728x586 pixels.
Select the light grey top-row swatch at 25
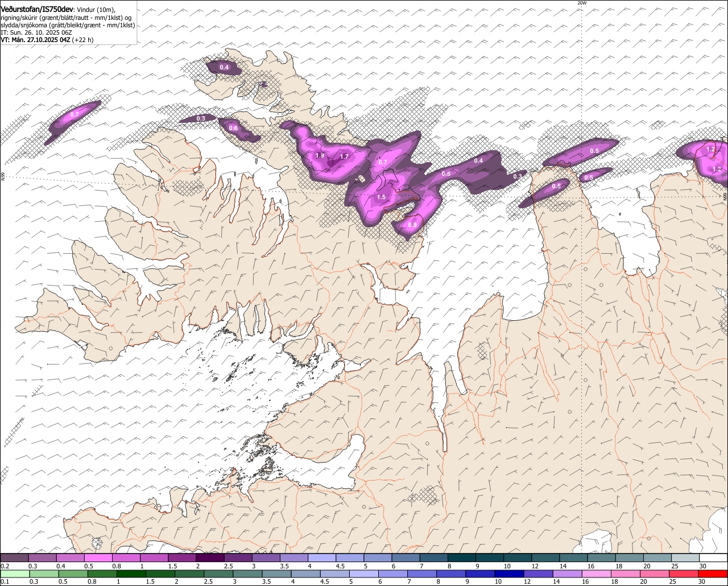[685, 558]
